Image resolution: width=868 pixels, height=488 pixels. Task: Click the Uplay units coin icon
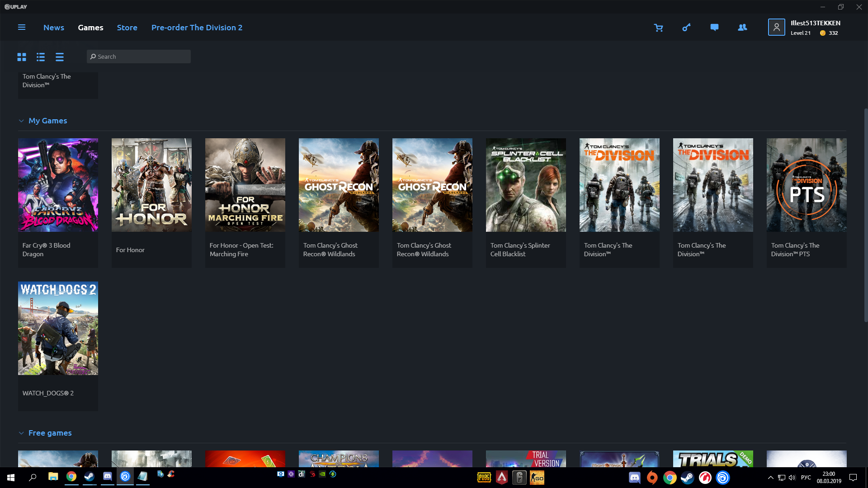click(822, 33)
